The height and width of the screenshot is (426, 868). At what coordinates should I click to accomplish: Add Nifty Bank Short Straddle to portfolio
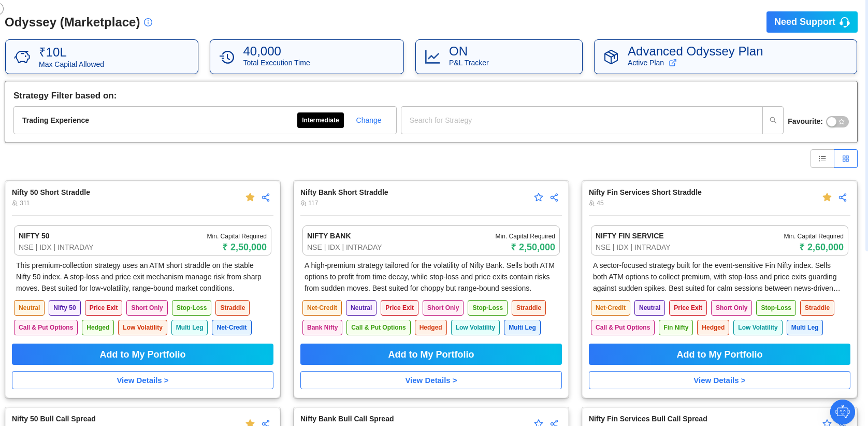pyautogui.click(x=431, y=354)
